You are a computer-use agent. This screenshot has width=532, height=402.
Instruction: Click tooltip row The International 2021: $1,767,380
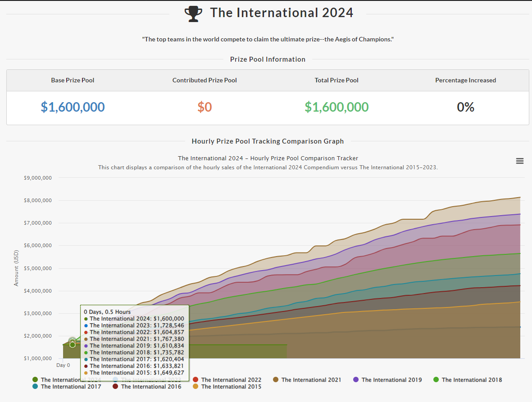click(134, 339)
